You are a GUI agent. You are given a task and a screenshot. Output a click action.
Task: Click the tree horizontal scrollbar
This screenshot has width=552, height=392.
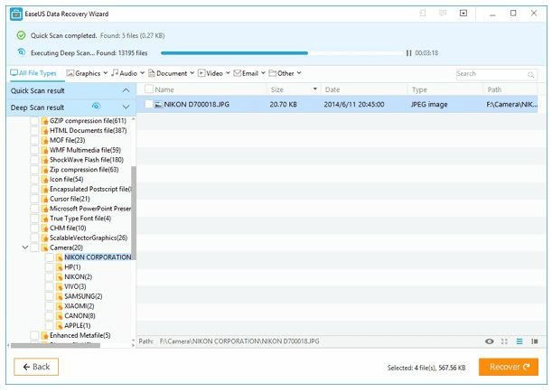pyautogui.click(x=56, y=346)
